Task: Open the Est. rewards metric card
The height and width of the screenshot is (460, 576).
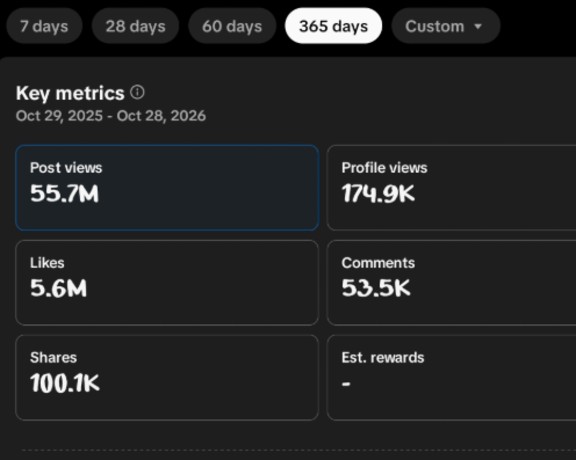Action: [x=451, y=377]
